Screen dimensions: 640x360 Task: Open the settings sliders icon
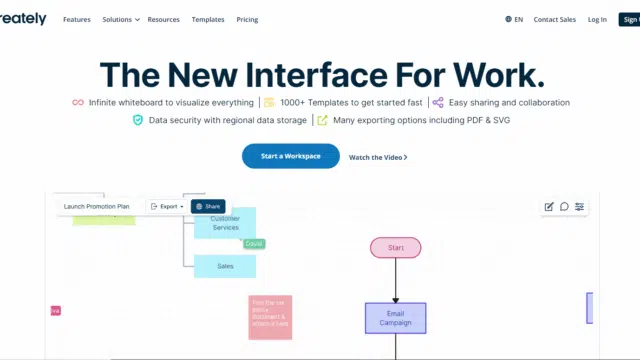579,207
